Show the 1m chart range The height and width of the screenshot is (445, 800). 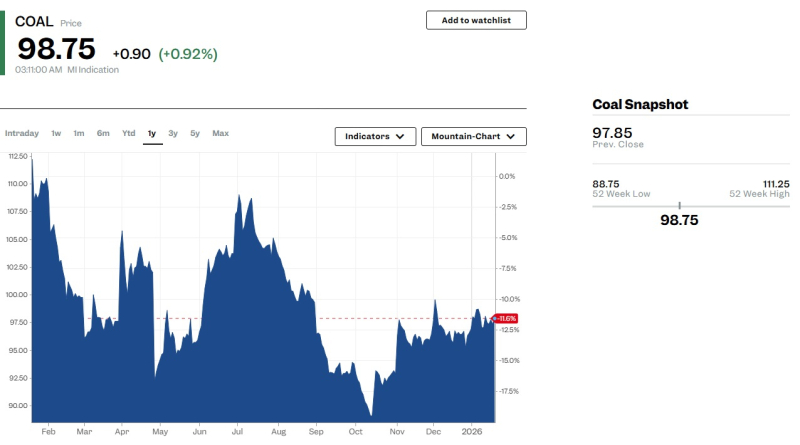[x=78, y=133]
